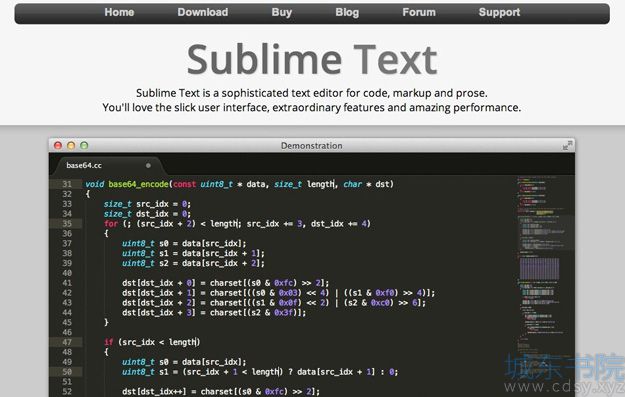Click the unsaved dot on base64.cc tab
Viewport: 625px width, 397px height.
(148, 165)
